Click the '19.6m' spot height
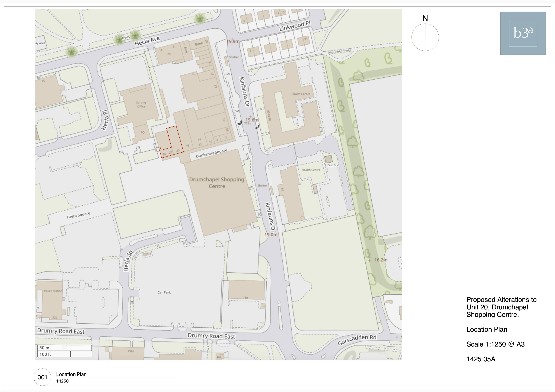 252,120
